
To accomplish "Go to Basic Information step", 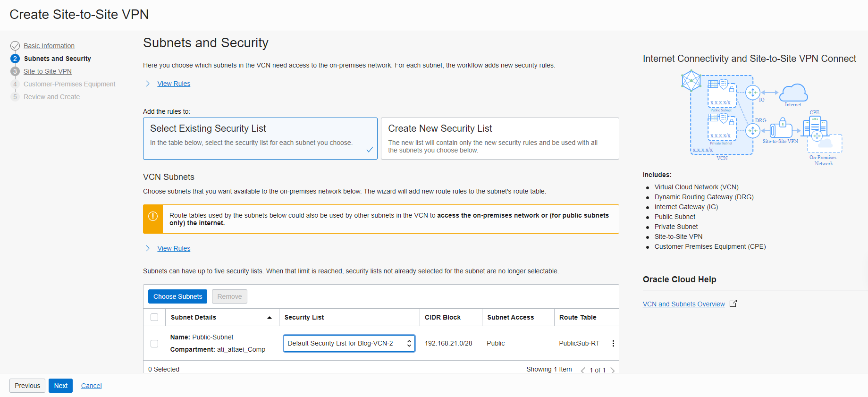I will [x=49, y=46].
